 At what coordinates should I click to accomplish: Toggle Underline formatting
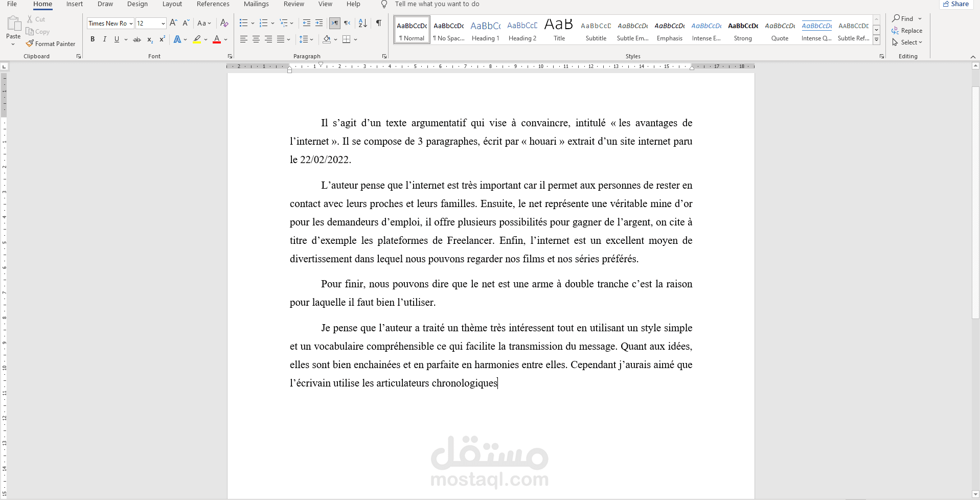(x=117, y=39)
